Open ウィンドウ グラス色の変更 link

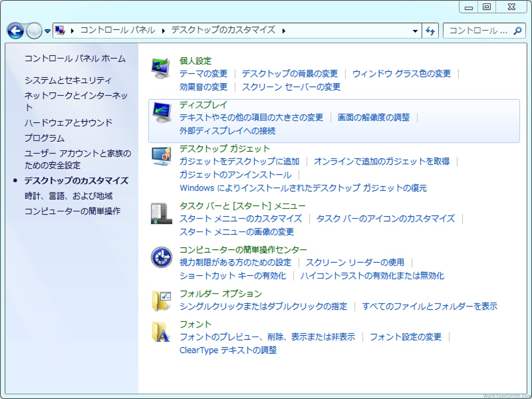(x=401, y=74)
